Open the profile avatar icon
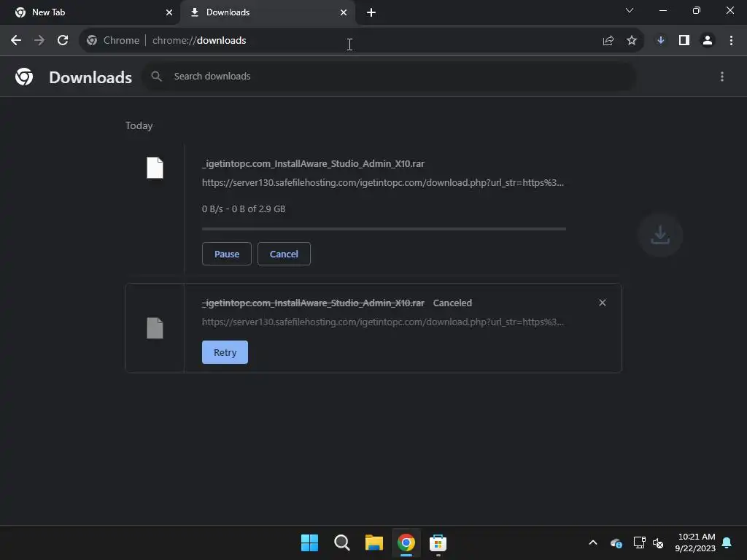This screenshot has width=747, height=560. pos(708,41)
